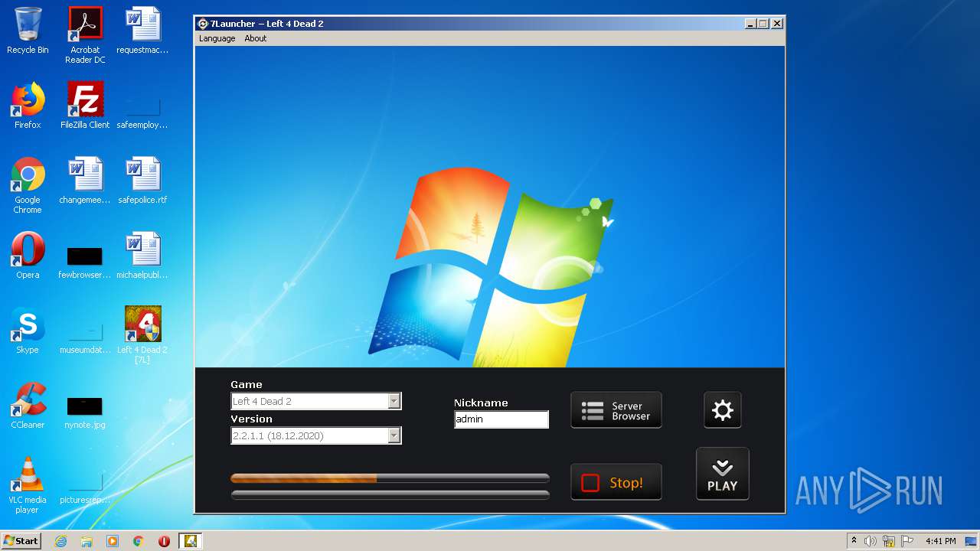Viewport: 980px width, 551px height.
Task: Launch the Opera desktop shortcut
Action: (28, 256)
